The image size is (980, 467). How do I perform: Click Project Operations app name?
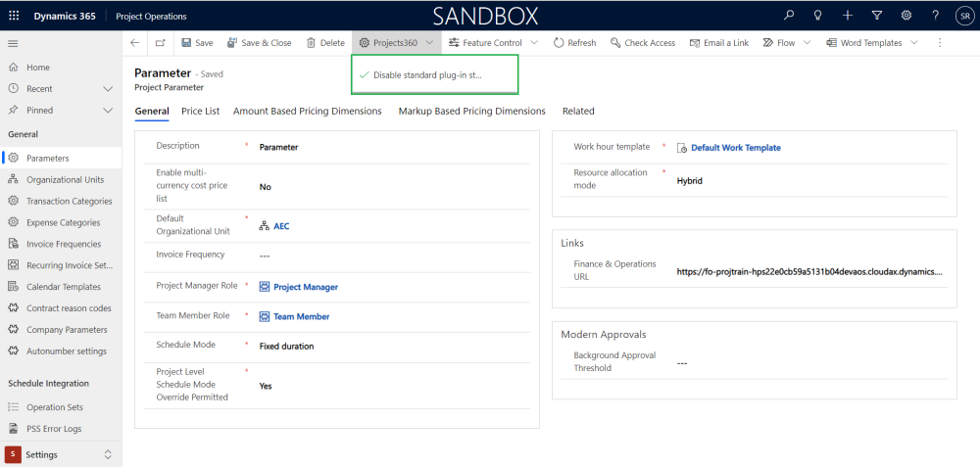151,17
